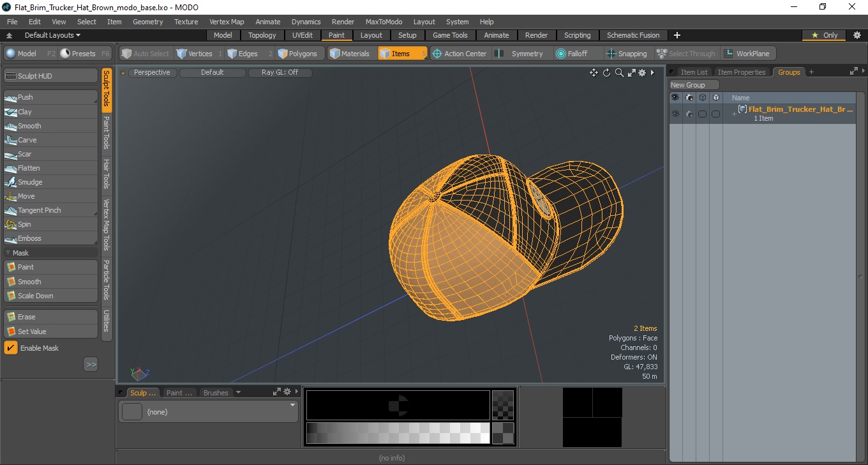
Task: Add a panel tab next to Groups
Action: 811,72
